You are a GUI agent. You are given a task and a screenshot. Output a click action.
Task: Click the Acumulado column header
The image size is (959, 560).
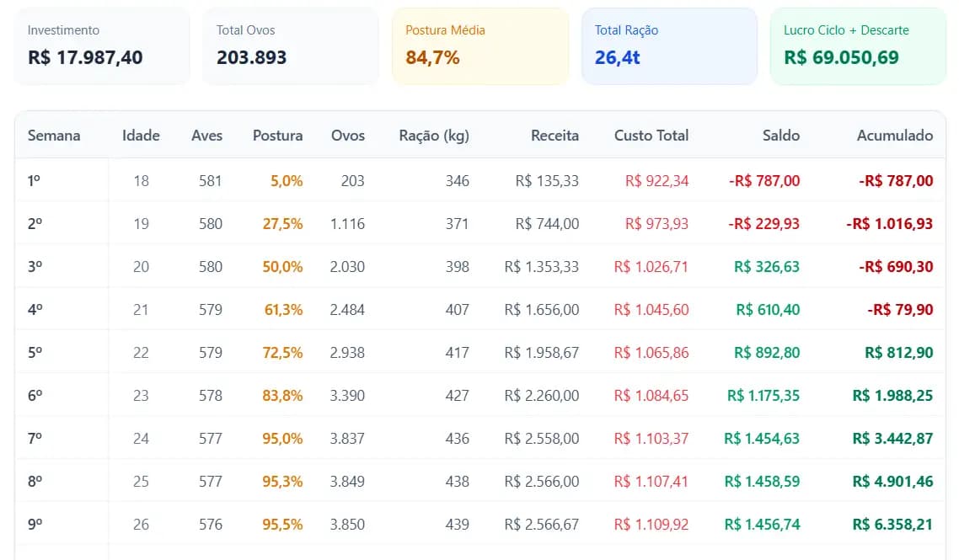[894, 135]
